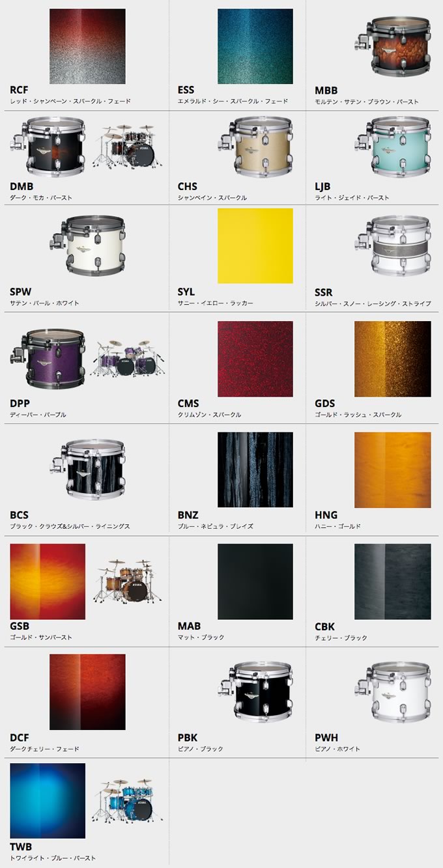Choose the SYL sunny yellow lacquer swatch
Viewport: 443px width, 868px height.
coord(255,245)
